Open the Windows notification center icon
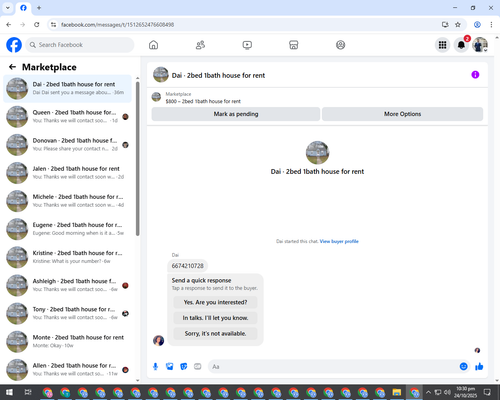Screen dimensions: 500x400 (x=487, y=392)
